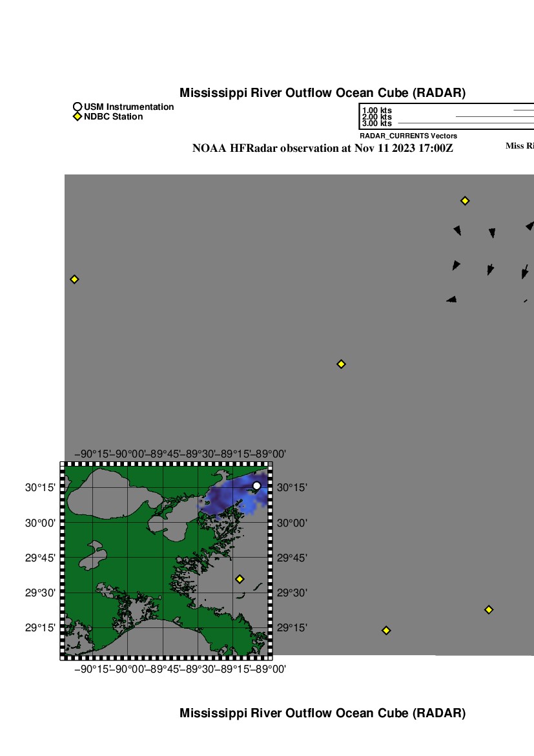This screenshot has height=756, width=534.
Task: Click the 29°15' latitude label right of inset
Action: coord(292,627)
